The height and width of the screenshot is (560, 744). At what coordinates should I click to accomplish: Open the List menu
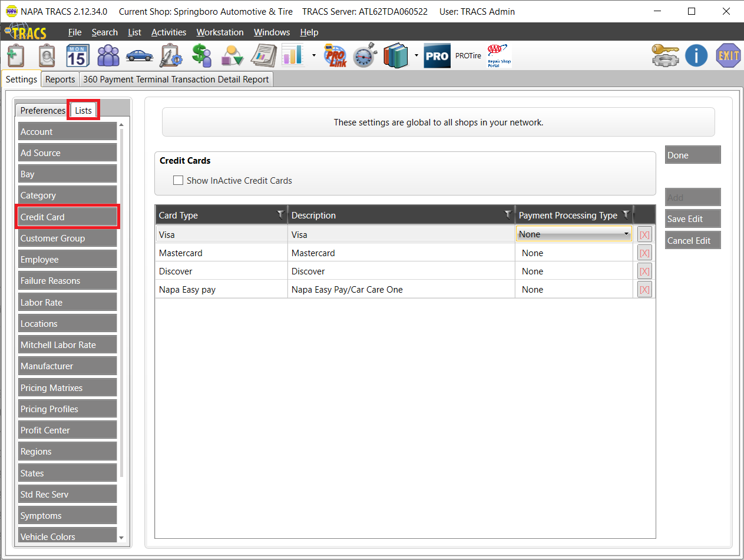pyautogui.click(x=134, y=32)
